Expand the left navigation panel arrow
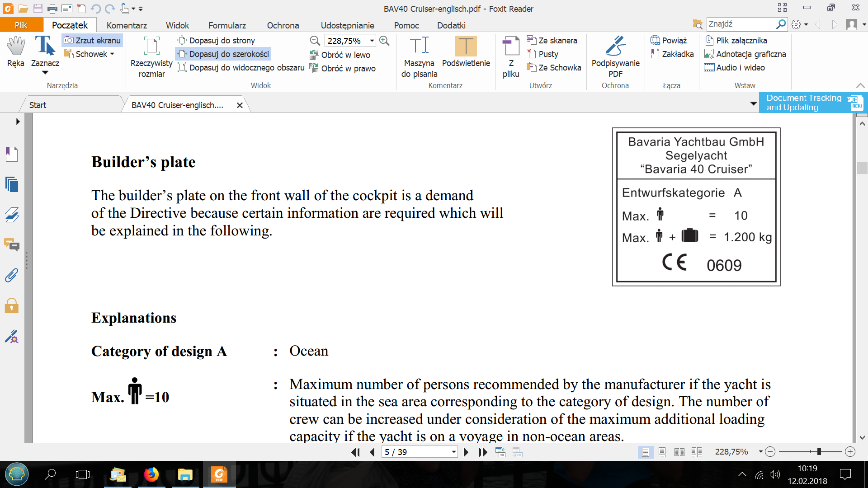868x488 pixels. [x=18, y=122]
